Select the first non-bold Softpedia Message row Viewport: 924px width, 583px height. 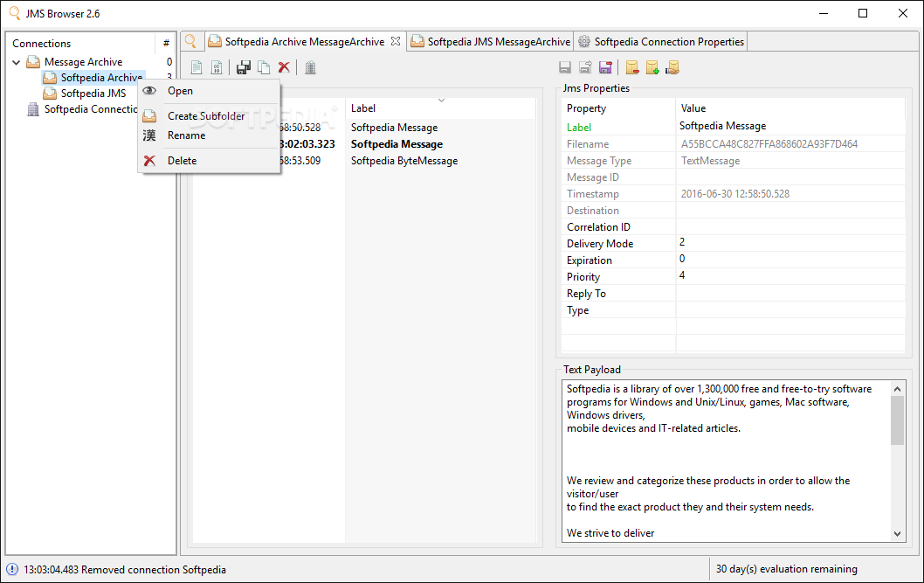click(394, 128)
